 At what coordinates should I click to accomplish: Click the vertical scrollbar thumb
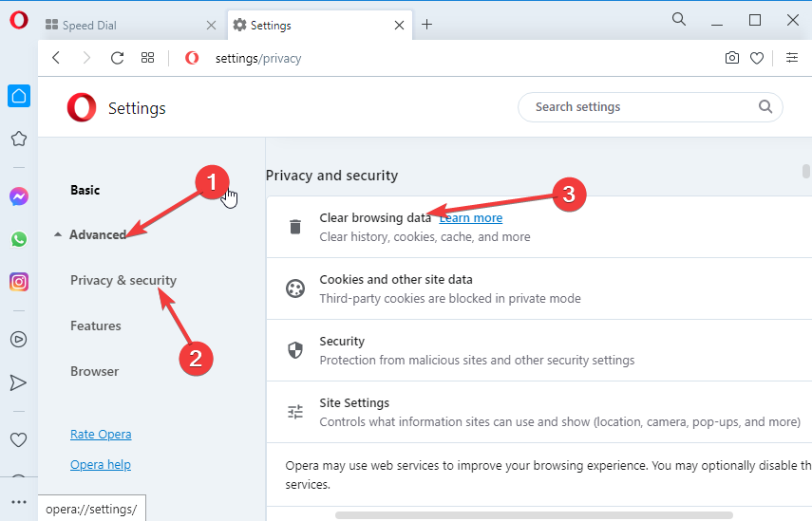[x=805, y=171]
